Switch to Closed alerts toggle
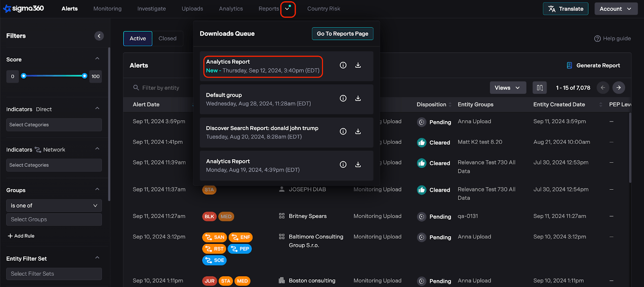 tap(167, 39)
